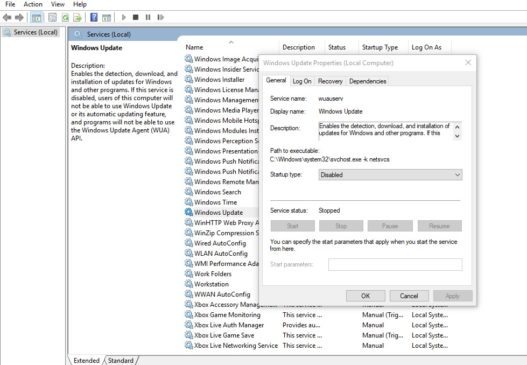Image resolution: width=527 pixels, height=365 pixels.
Task: Click the refresh toolbar icon
Action: 65,17
